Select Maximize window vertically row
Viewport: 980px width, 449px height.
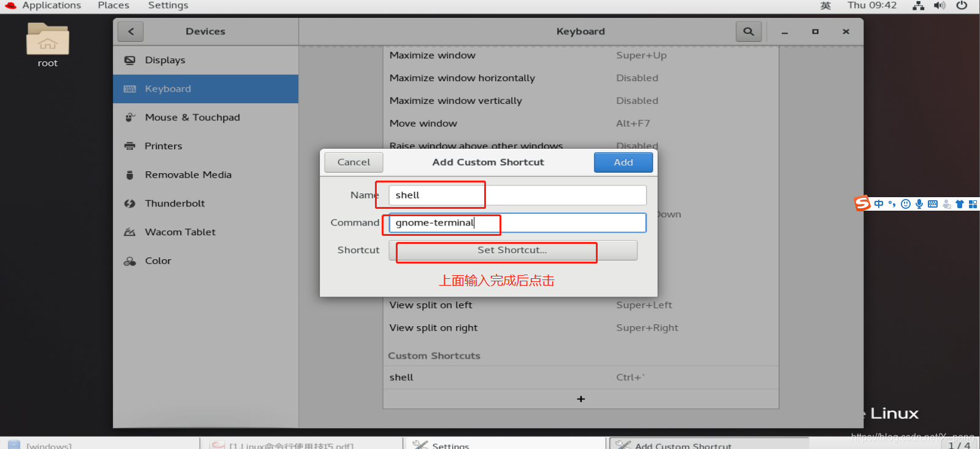[581, 101]
